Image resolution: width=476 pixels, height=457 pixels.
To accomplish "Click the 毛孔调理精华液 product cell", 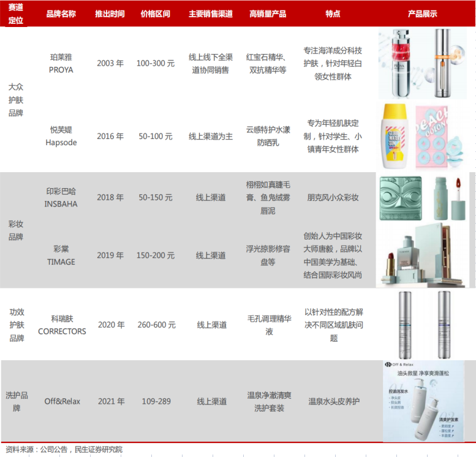I will [x=270, y=325].
